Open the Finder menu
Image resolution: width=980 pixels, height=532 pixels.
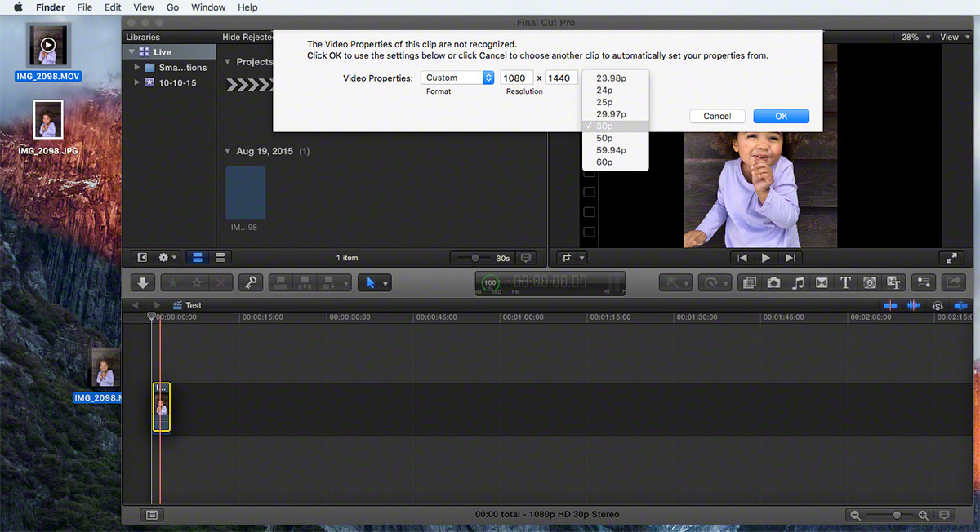point(51,7)
